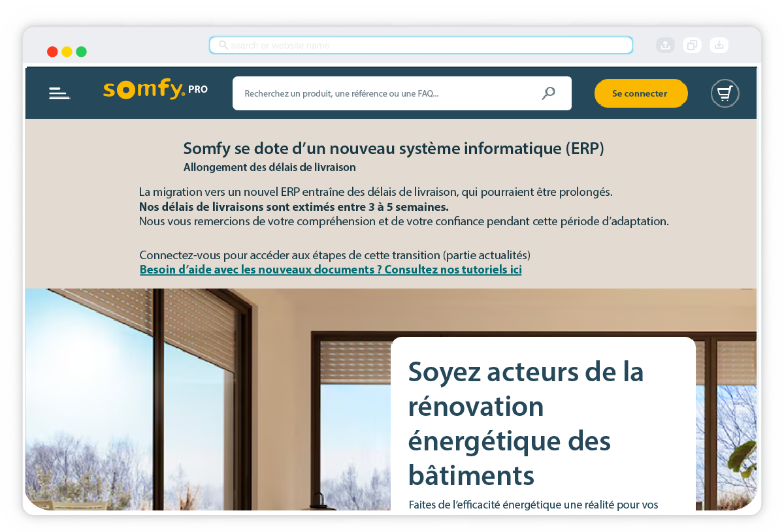This screenshot has width=784, height=532.
Task: Select the ERP announcement heading
Action: 393,148
